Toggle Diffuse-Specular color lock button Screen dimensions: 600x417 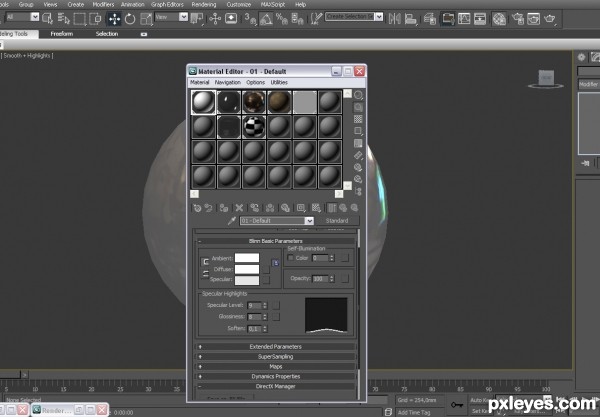point(205,274)
